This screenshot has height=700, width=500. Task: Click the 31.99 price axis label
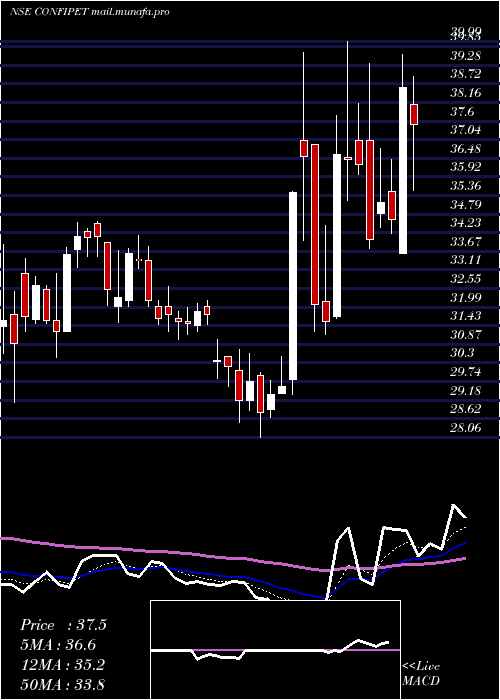(466, 297)
